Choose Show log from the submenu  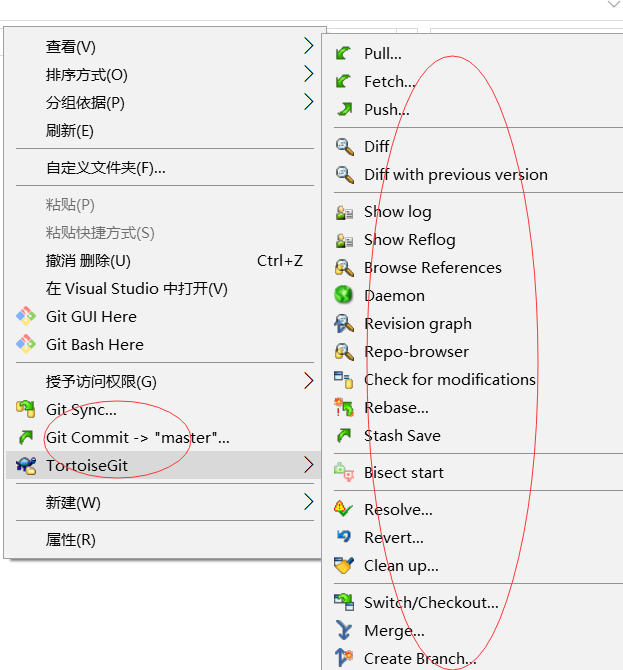[x=398, y=212]
